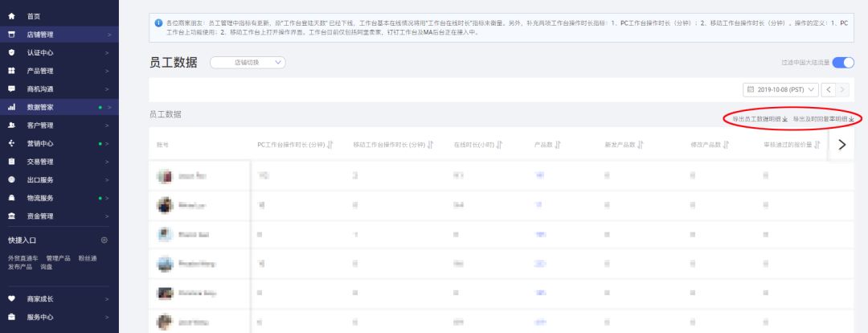This screenshot has width=868, height=333.
Task: Go to previous date with left arrow
Action: click(829, 89)
